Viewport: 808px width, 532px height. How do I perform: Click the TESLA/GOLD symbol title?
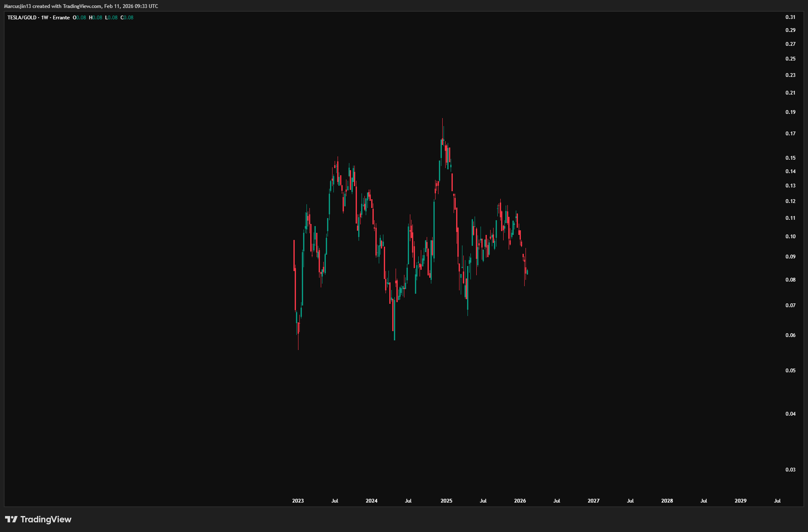[22, 18]
